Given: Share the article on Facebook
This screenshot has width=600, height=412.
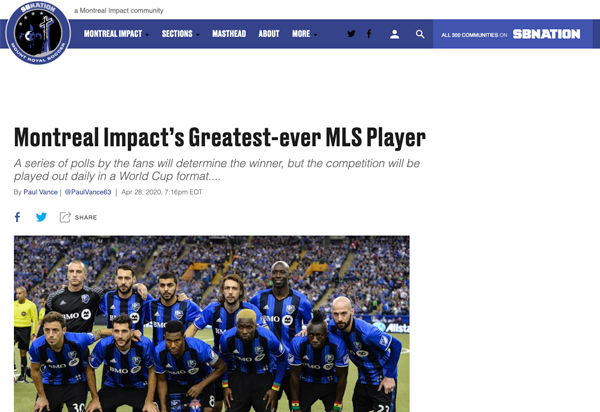Looking at the screenshot, I should click(17, 217).
